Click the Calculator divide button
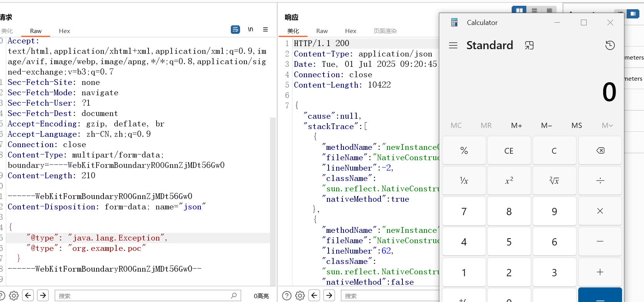The height and width of the screenshot is (302, 644). tap(600, 181)
